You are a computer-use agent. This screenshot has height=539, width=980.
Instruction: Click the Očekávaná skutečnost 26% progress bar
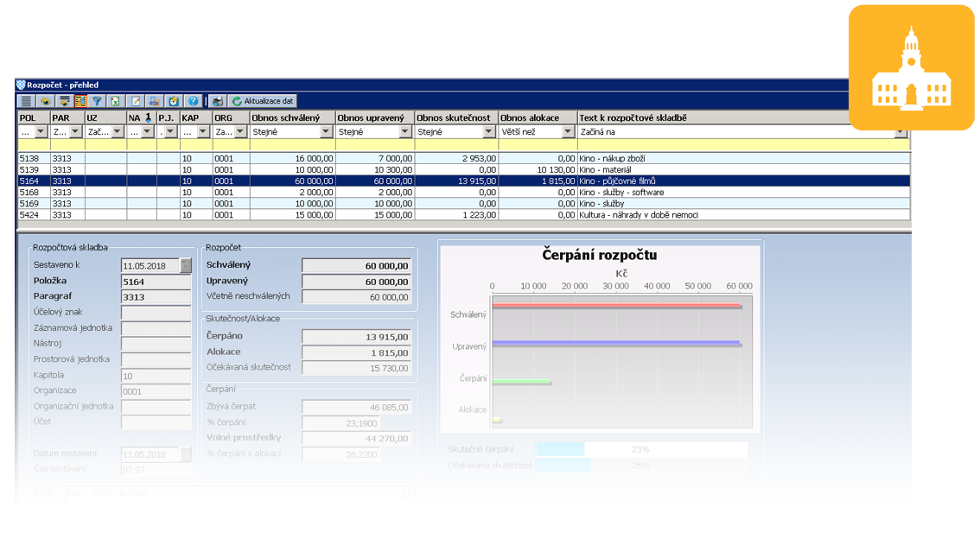point(640,466)
